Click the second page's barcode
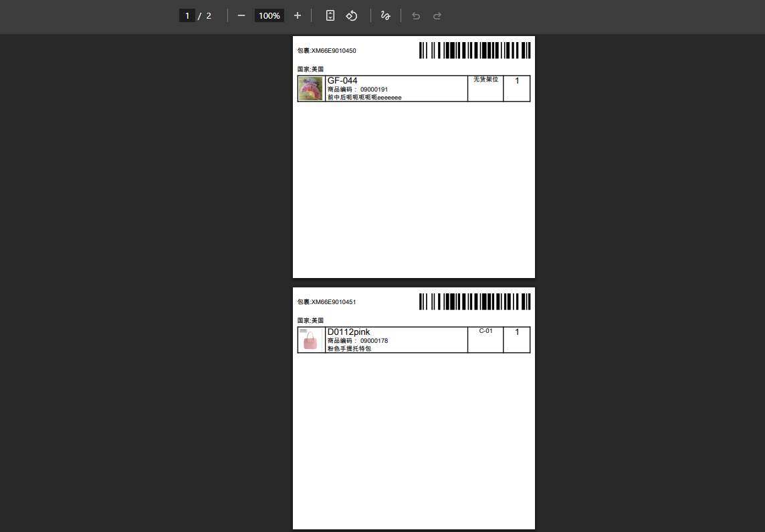The height and width of the screenshot is (532, 765). coord(475,301)
